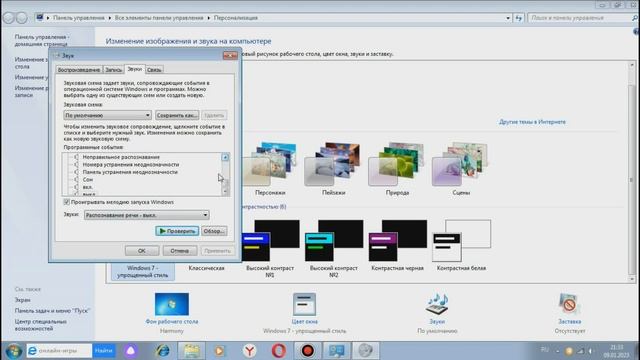The image size is (640, 360).
Task: Select the Пейзажи theme
Action: click(333, 169)
